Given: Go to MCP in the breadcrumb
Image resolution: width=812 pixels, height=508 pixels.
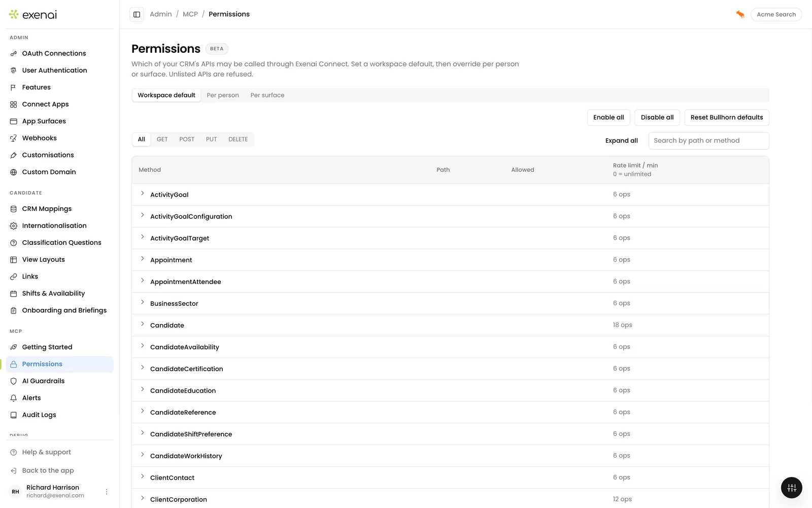Looking at the screenshot, I should 190,14.
